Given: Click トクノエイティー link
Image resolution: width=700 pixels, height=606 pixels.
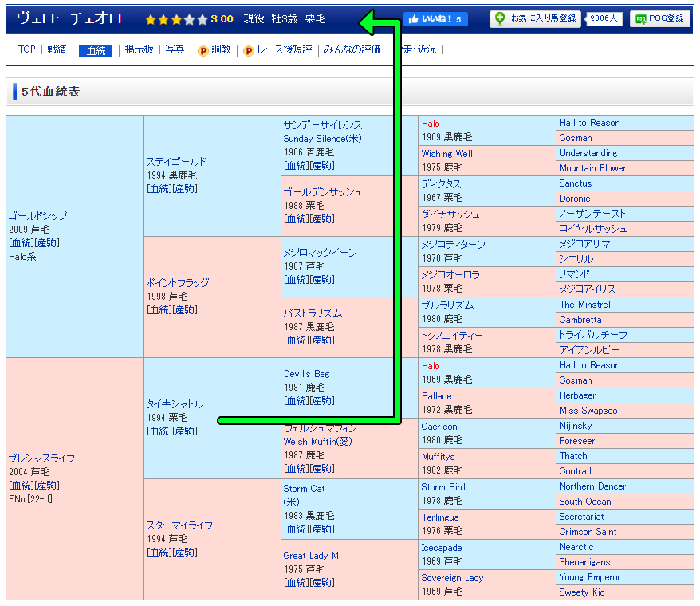Looking at the screenshot, I should tap(452, 336).
